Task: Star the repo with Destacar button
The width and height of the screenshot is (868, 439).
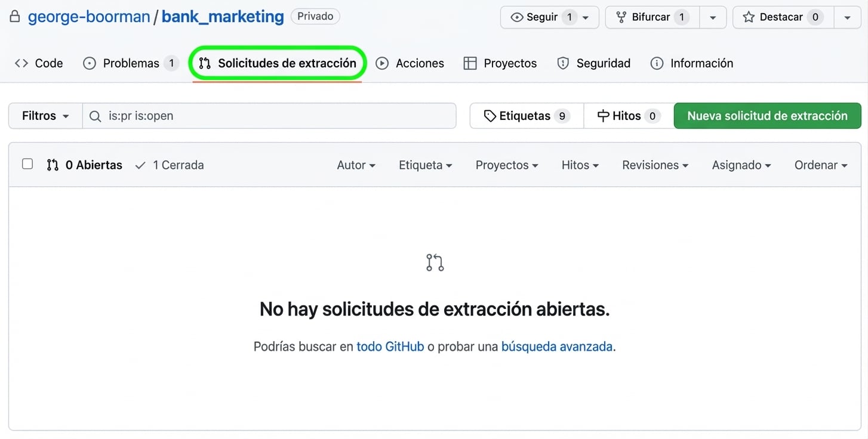Action: click(783, 17)
